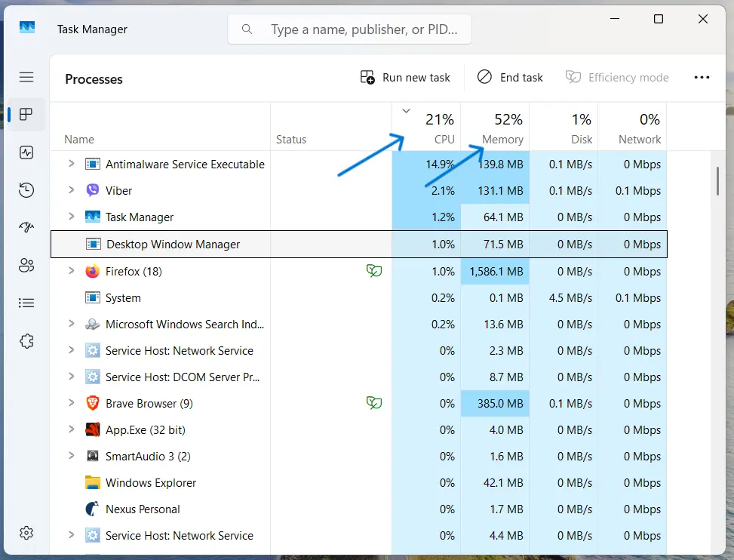Click Firefox efficiency mode leaf icon

[x=374, y=271]
